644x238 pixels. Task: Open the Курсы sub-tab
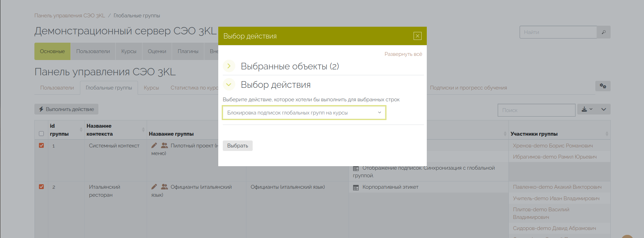point(151,88)
